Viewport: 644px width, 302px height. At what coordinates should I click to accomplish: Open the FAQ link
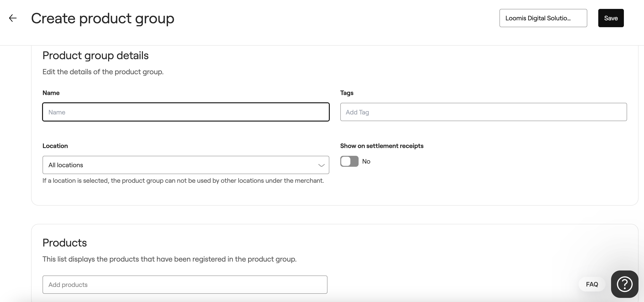(592, 284)
